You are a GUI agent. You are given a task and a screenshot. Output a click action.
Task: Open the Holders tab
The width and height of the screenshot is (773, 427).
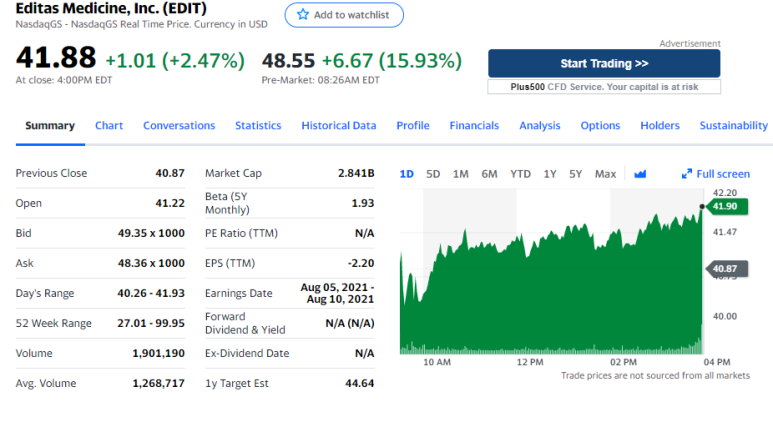pos(660,126)
